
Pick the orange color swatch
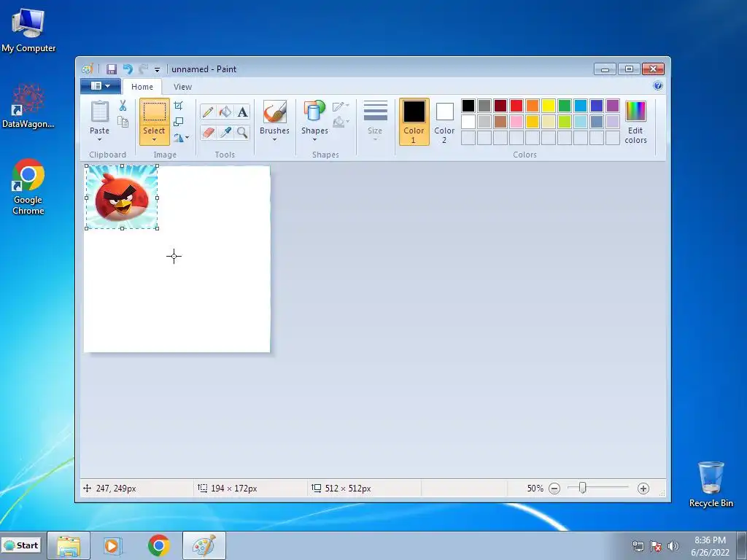(533, 106)
